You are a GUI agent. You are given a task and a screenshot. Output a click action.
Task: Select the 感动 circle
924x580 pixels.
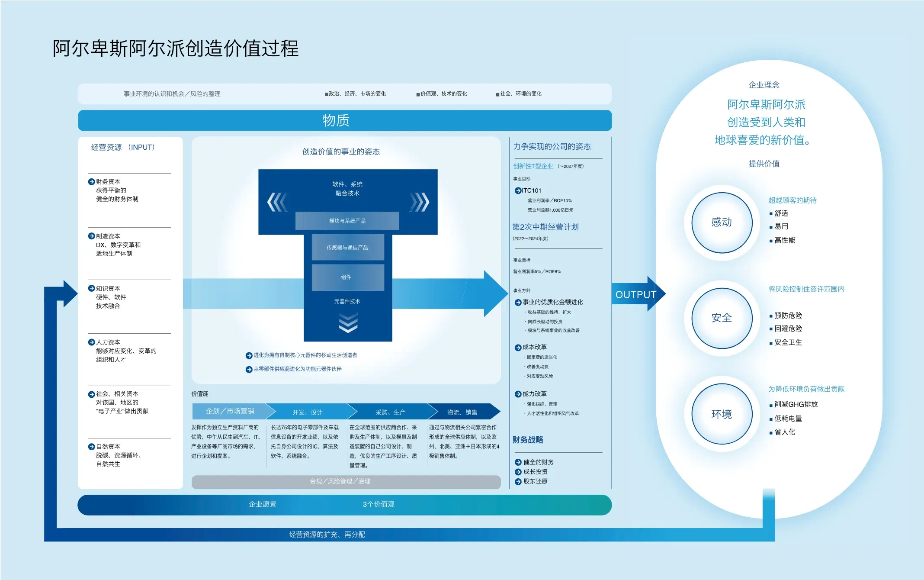[722, 222]
